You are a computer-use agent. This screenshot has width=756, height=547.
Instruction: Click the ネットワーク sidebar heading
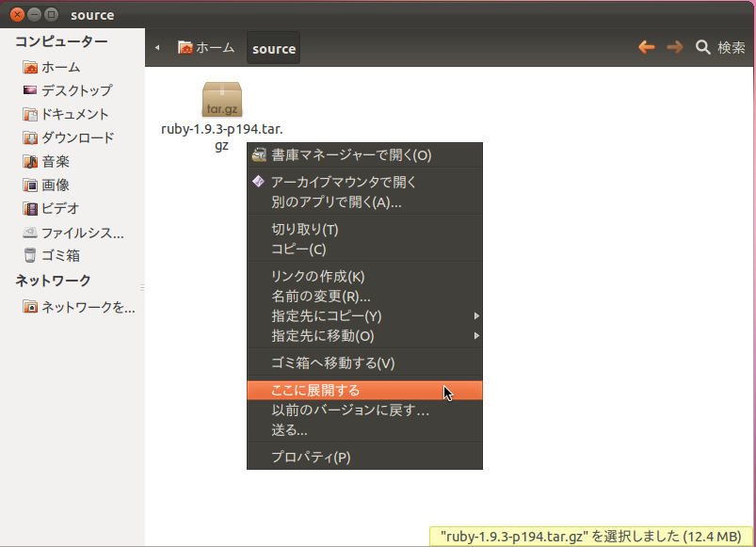[53, 281]
